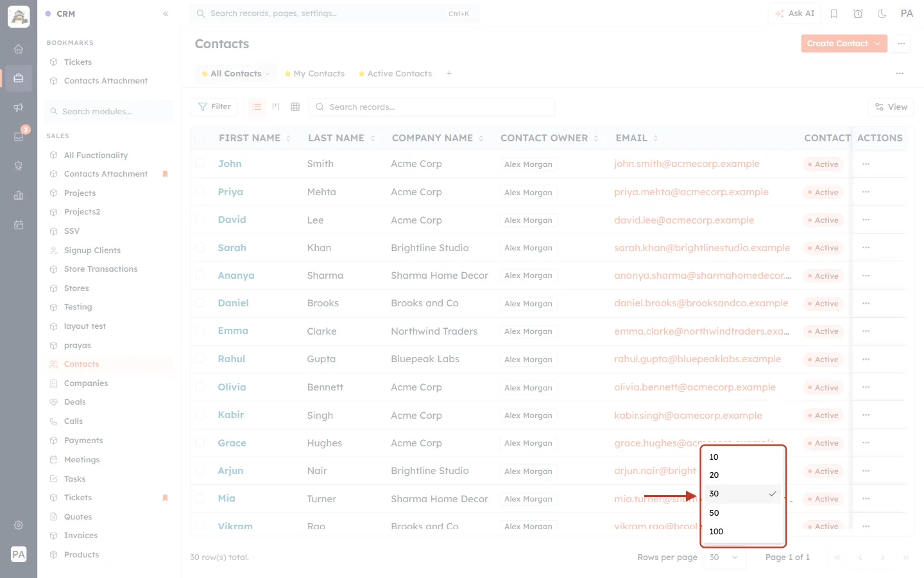Choose 100 in the rows per page list
Screen dimensions: 924x578
(743, 532)
